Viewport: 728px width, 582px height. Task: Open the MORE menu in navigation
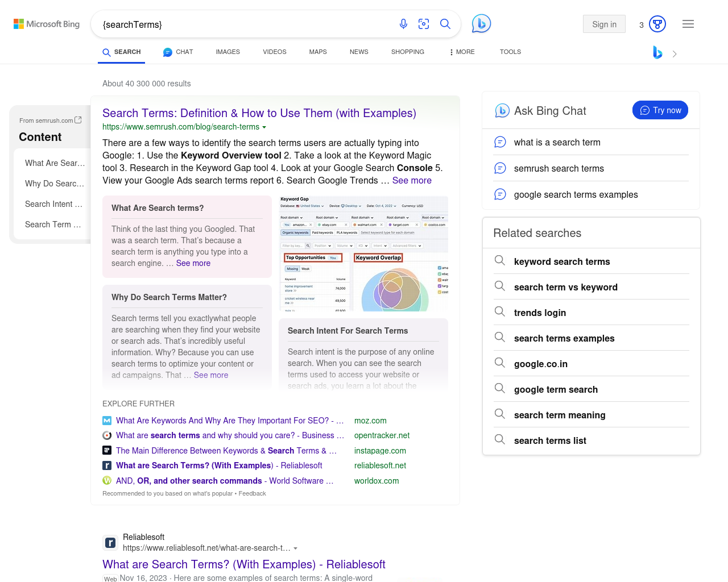tap(462, 52)
